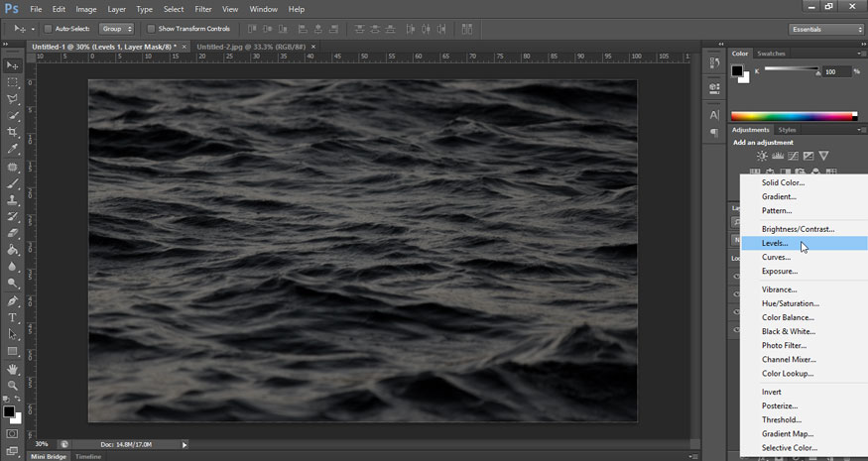Open the History panel icon
The height and width of the screenshot is (461, 868).
click(714, 64)
